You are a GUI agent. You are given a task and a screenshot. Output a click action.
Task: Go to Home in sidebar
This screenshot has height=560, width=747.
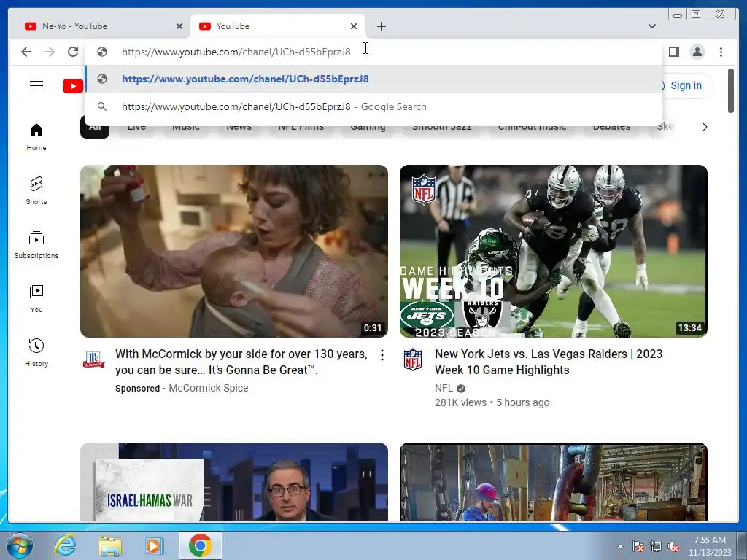36,137
